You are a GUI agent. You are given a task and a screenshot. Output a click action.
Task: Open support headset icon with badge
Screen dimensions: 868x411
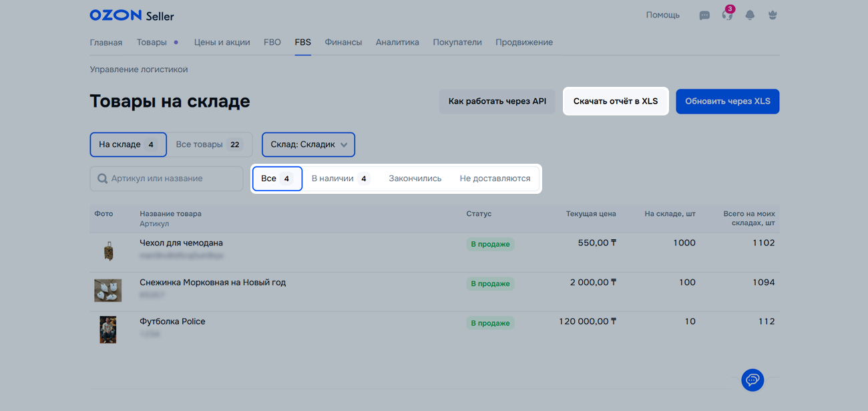point(727,15)
